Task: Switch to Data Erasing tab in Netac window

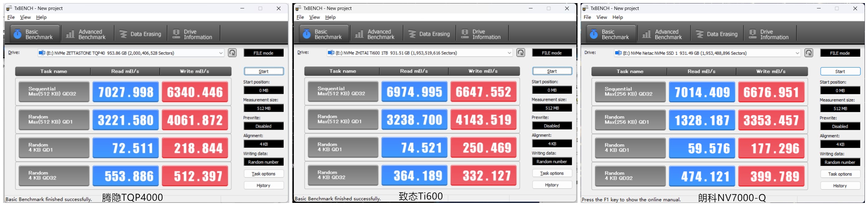Action: (x=717, y=34)
